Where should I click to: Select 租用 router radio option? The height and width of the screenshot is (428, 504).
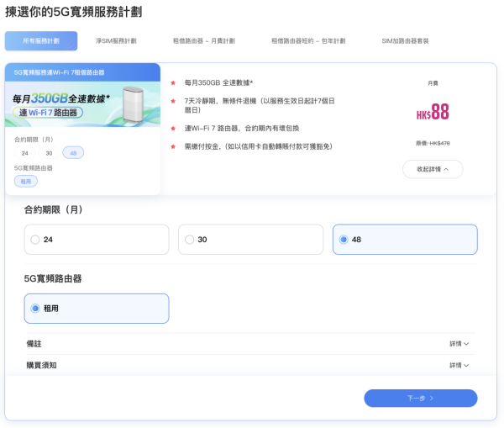(x=97, y=309)
